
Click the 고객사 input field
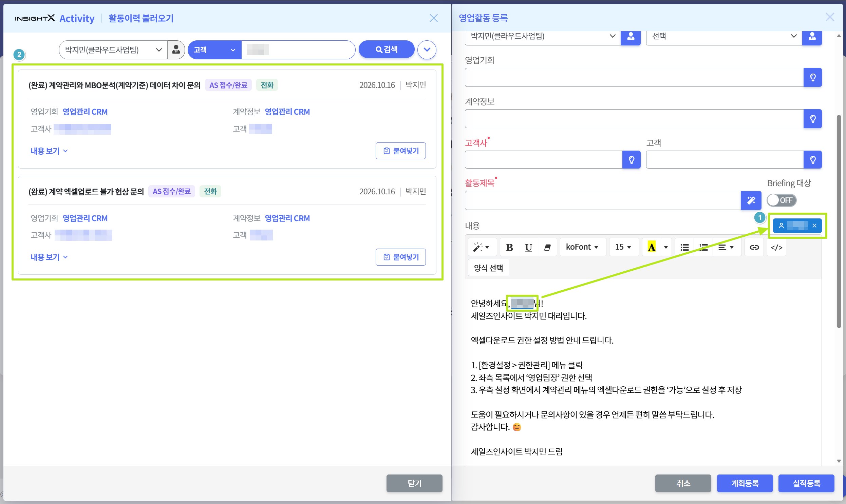(544, 160)
